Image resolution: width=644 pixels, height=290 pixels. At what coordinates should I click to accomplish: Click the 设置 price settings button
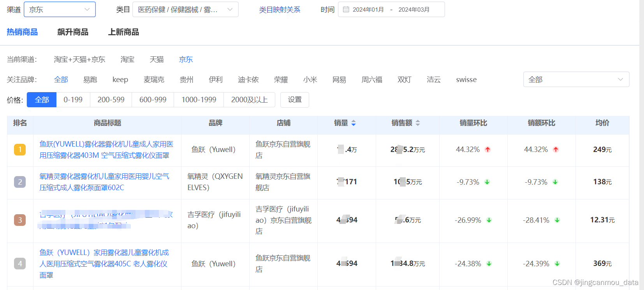(295, 100)
